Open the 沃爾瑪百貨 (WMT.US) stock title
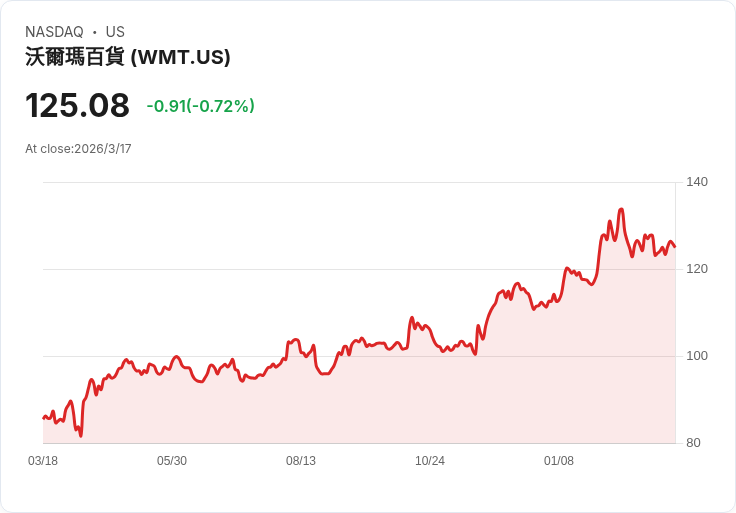Viewport: 736px width, 513px height. (x=128, y=57)
